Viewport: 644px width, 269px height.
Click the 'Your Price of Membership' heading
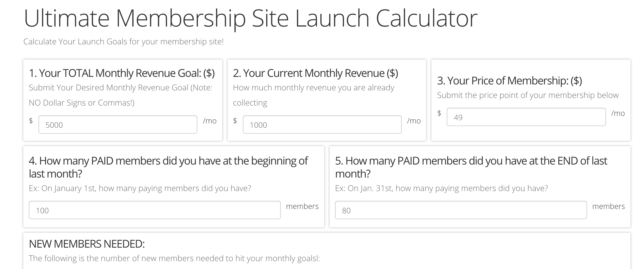click(x=509, y=81)
